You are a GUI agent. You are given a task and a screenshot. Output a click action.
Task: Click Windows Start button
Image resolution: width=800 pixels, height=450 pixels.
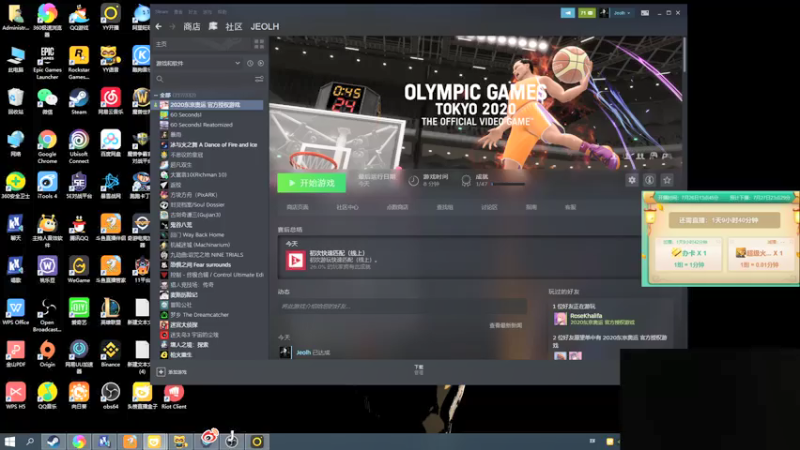pyautogui.click(x=10, y=441)
